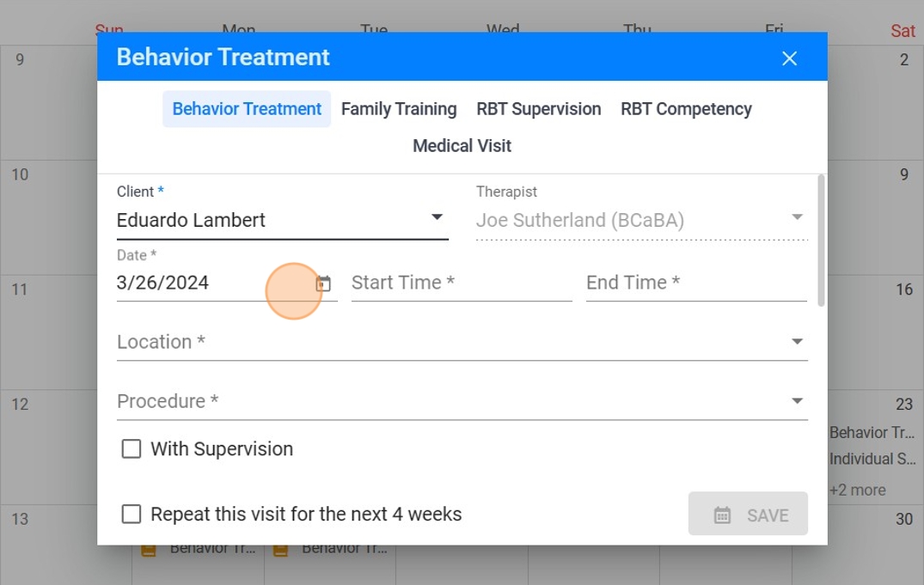The width and height of the screenshot is (924, 585).
Task: Switch to the Family Training tab
Action: coord(399,109)
